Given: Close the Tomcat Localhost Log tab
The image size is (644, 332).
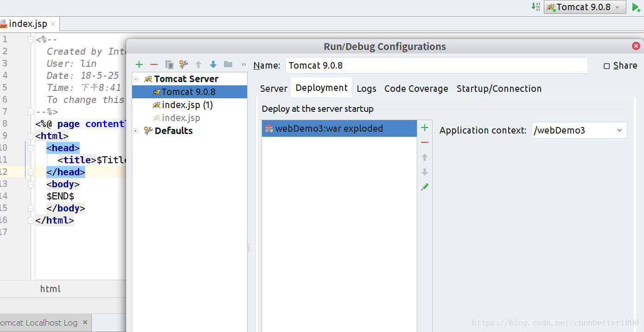Looking at the screenshot, I should pyautogui.click(x=85, y=322).
